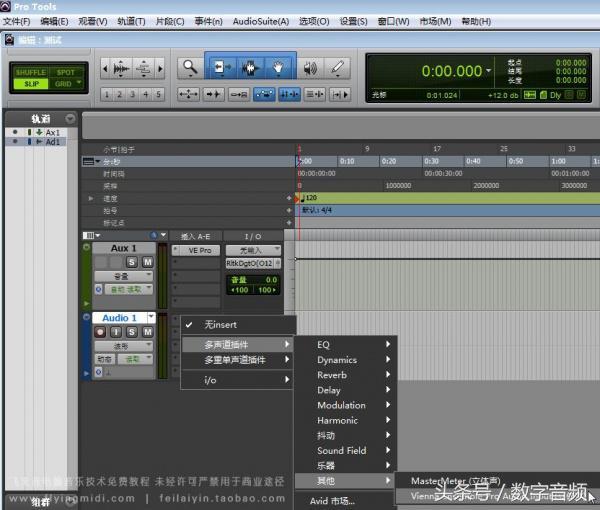Select the Scrubber speaker tool
Viewport: 600px width, 510px height.
pyautogui.click(x=310, y=68)
